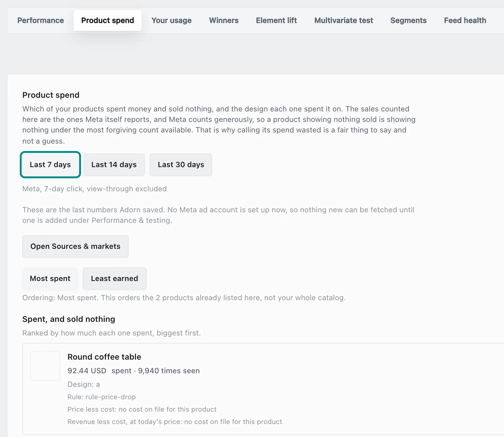This screenshot has width=504, height=437.
Task: Go to the Winners tab
Action: coord(224,20)
